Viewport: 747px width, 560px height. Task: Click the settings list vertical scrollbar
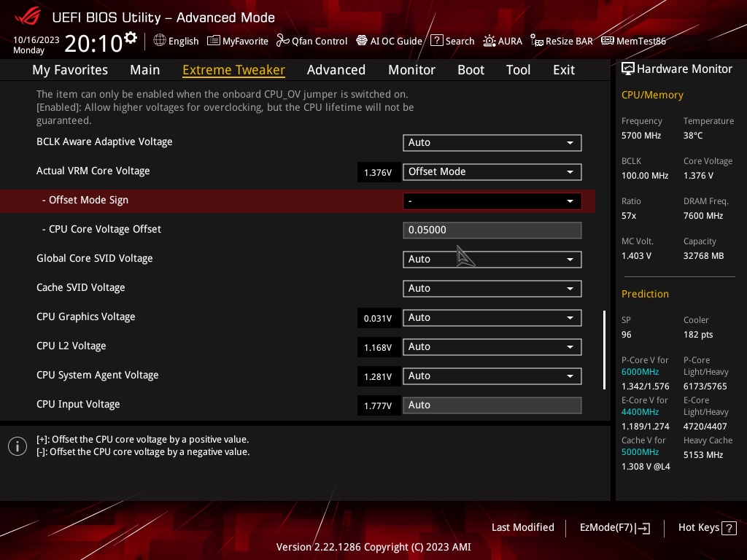point(604,350)
